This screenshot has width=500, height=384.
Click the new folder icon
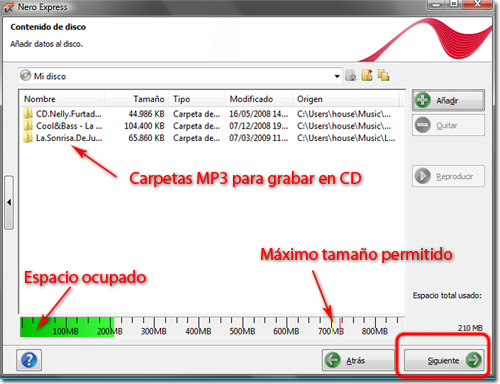tap(367, 75)
